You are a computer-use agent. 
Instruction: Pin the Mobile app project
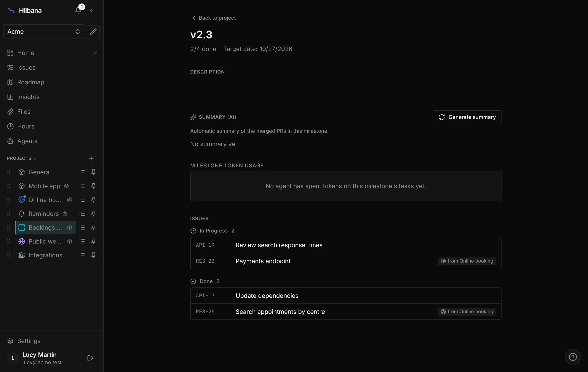pyautogui.click(x=93, y=186)
